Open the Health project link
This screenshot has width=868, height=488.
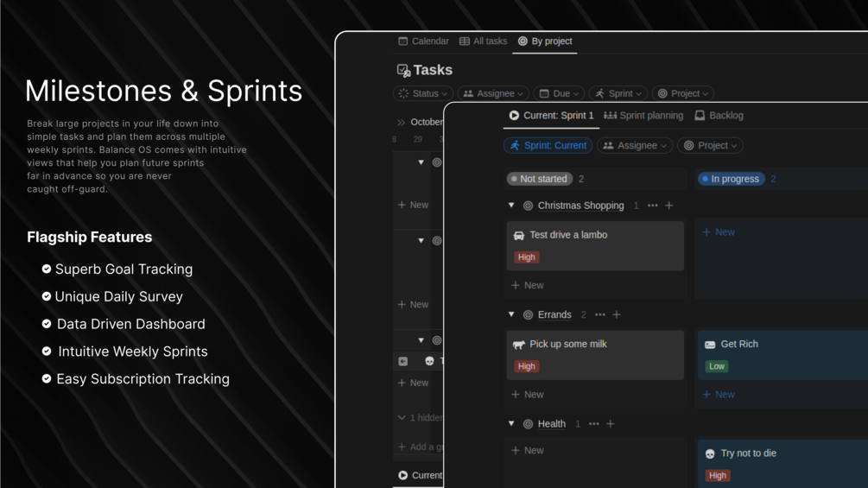point(551,423)
